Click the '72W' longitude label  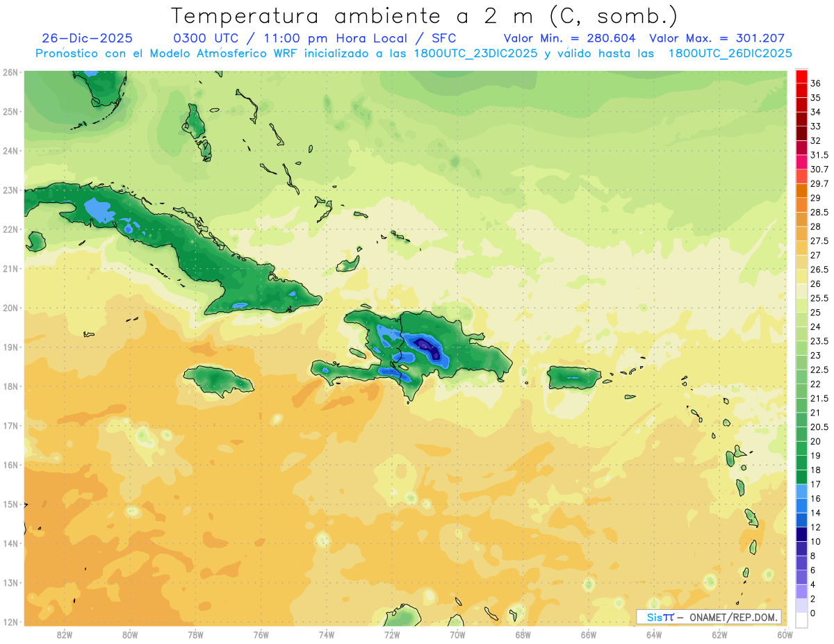click(392, 635)
